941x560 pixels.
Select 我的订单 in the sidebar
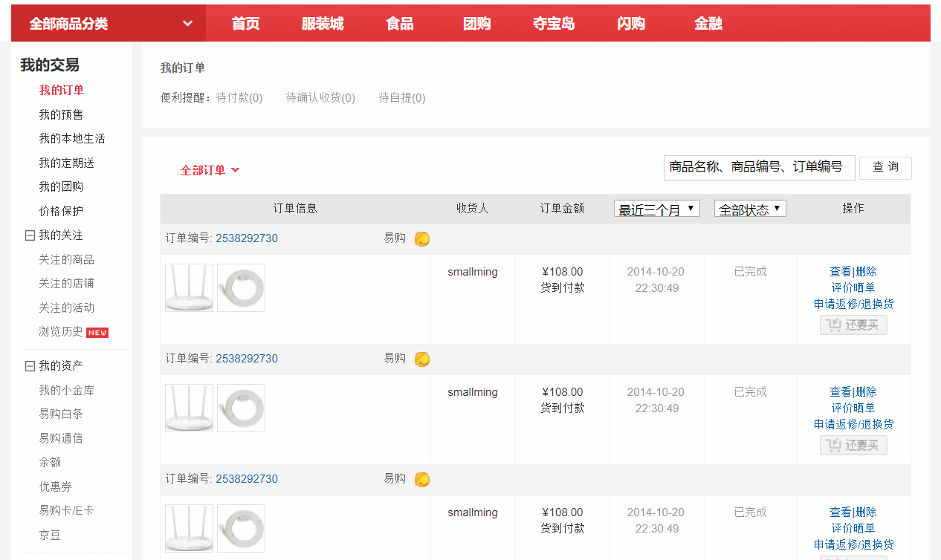(x=62, y=91)
